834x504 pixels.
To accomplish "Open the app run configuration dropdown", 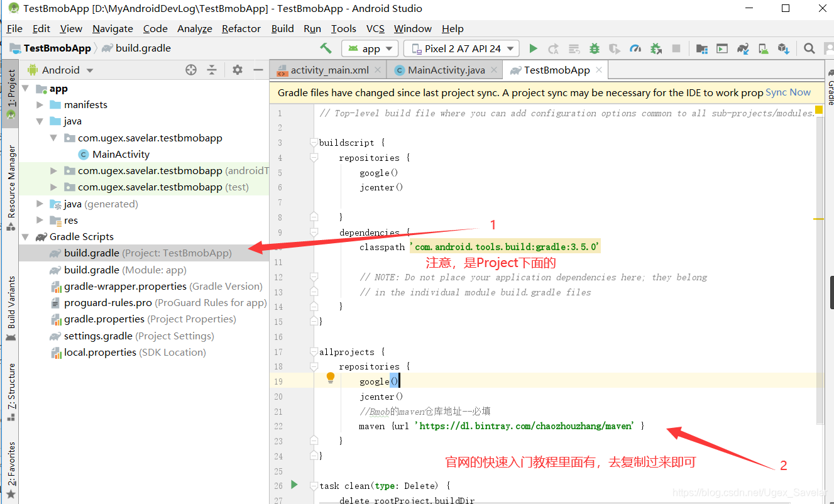I will 370,48.
